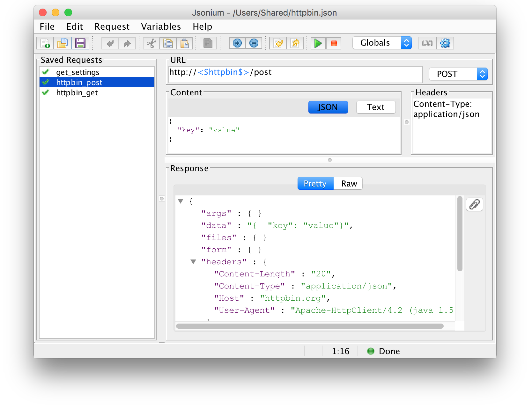
Task: Select the httpbin_post saved request
Action: click(x=97, y=82)
